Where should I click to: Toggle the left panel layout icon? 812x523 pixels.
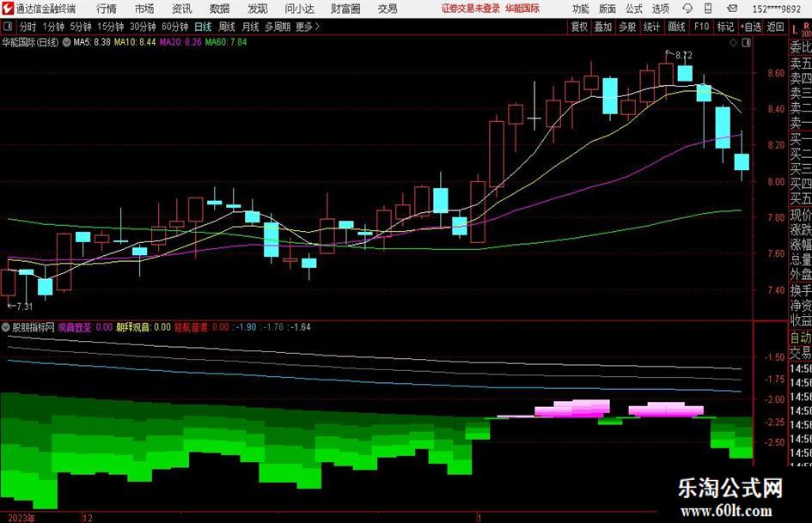click(x=8, y=27)
